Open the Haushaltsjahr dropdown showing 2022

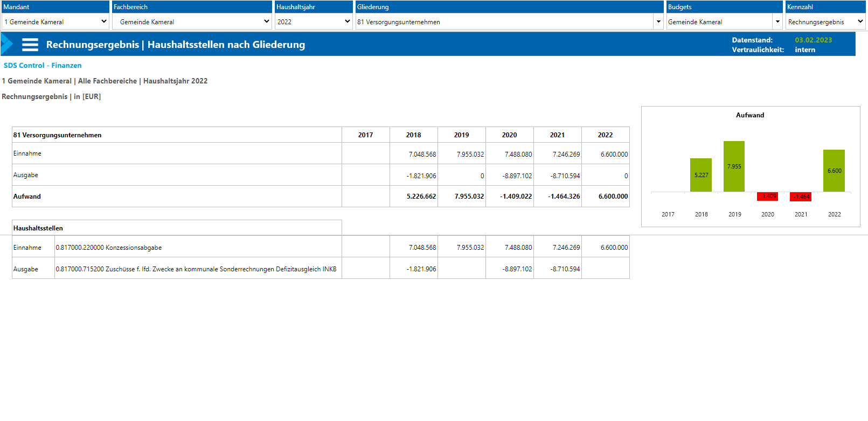(x=314, y=22)
